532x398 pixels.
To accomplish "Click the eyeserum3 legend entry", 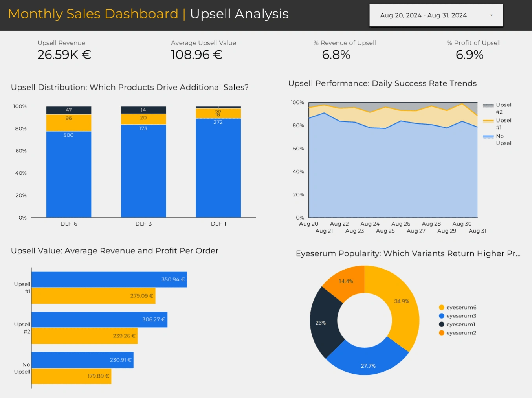I will 458,316.
